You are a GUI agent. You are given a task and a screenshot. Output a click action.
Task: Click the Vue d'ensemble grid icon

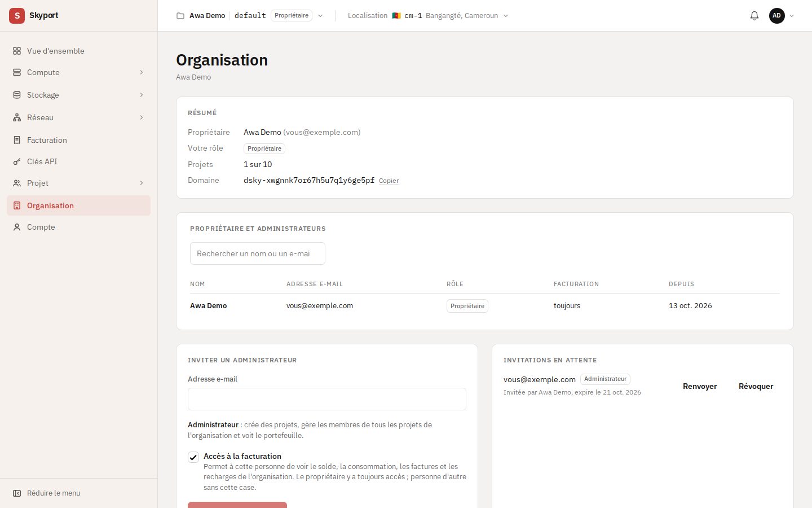17,51
